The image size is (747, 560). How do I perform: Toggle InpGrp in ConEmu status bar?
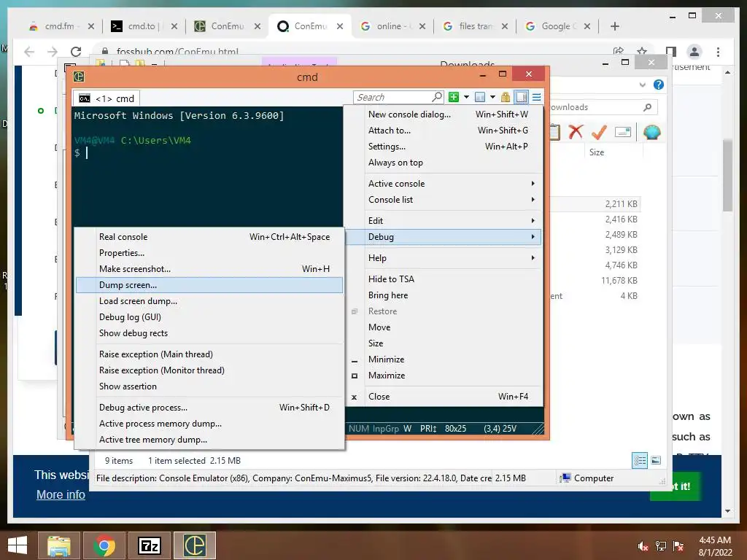[386, 429]
